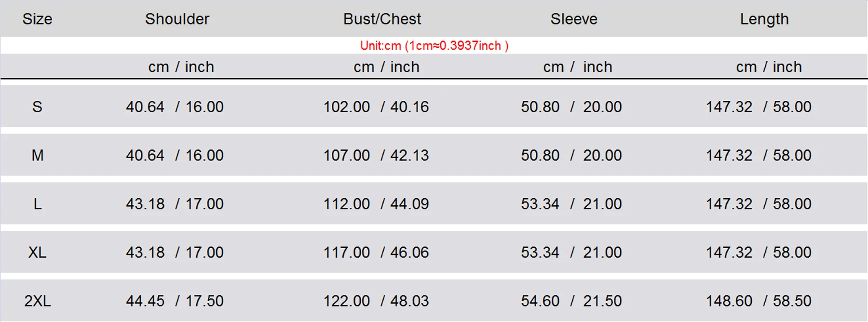This screenshot has width=868, height=322.
Task: Click 2XL length value 148.60 / 58.50
Action: [759, 301]
